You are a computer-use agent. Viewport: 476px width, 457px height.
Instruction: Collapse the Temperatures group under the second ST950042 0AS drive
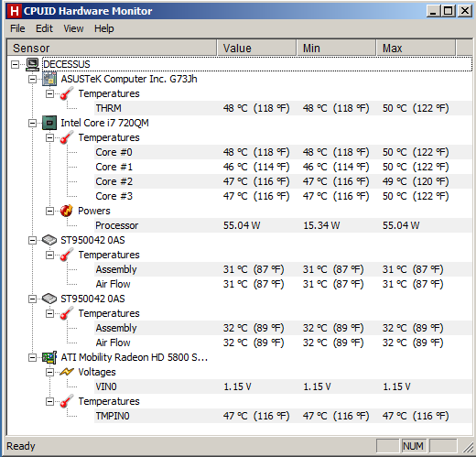coord(49,313)
